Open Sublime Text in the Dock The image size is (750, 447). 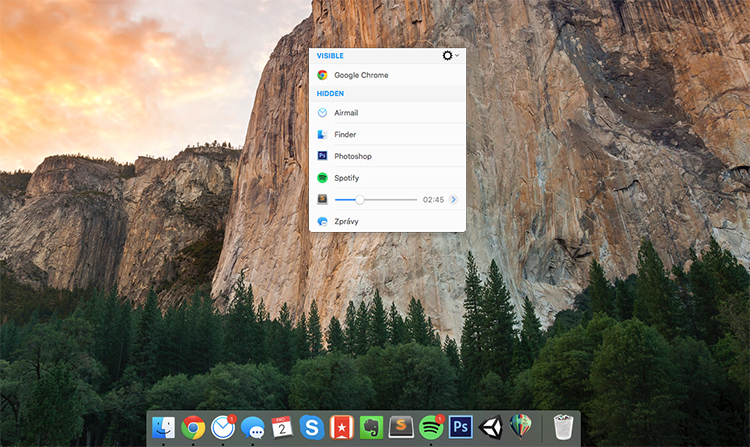coord(402,428)
